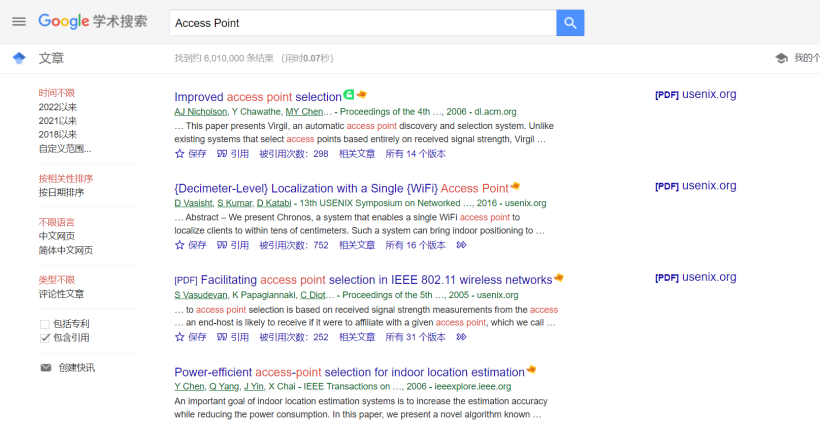Screen dimensions: 820x421
Task: Enable the 包括专利 checkbox
Action: click(x=44, y=324)
